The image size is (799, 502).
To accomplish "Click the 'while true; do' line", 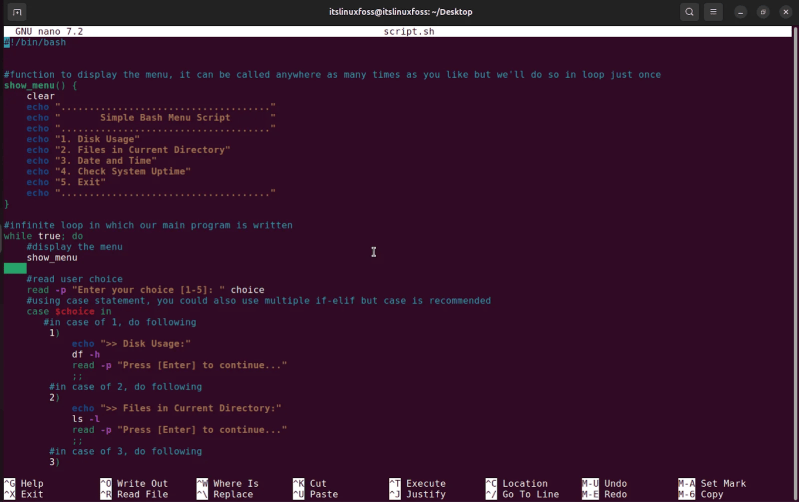I will 43,235.
